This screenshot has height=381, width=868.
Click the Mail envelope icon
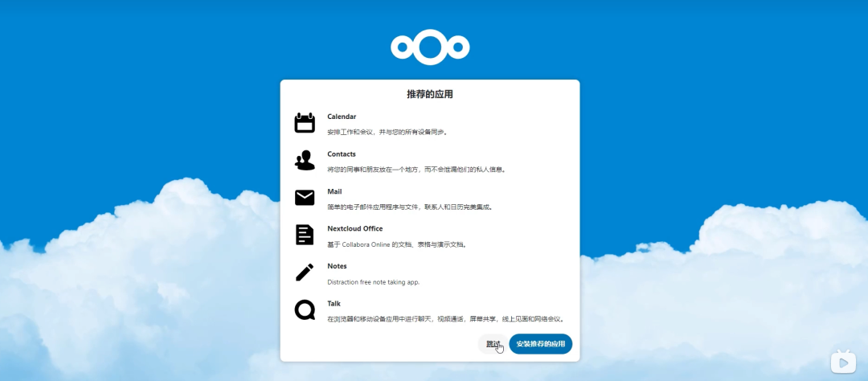(x=305, y=197)
